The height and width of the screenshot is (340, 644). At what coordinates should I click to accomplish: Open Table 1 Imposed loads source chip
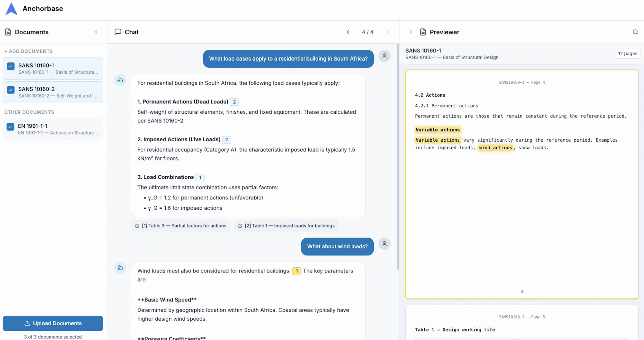click(x=286, y=226)
